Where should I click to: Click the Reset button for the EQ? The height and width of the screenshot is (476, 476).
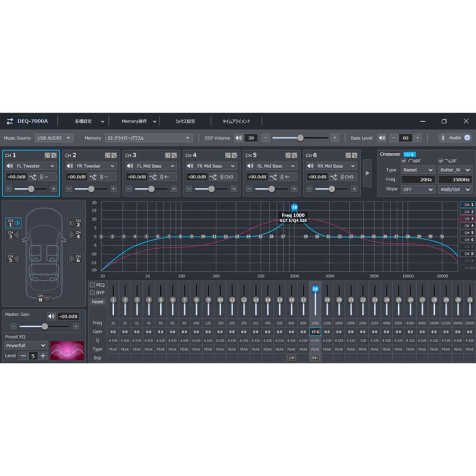[x=98, y=301]
